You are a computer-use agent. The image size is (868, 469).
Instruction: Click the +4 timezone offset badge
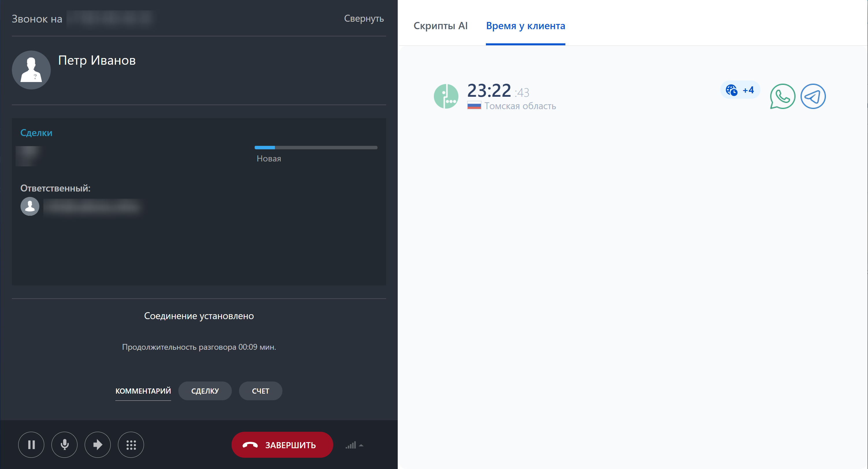(x=740, y=90)
